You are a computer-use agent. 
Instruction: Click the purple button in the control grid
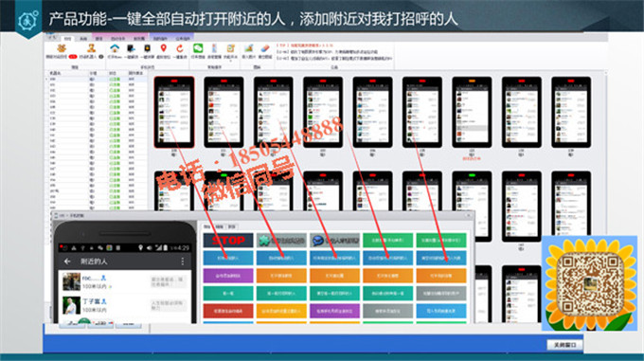pos(228,276)
